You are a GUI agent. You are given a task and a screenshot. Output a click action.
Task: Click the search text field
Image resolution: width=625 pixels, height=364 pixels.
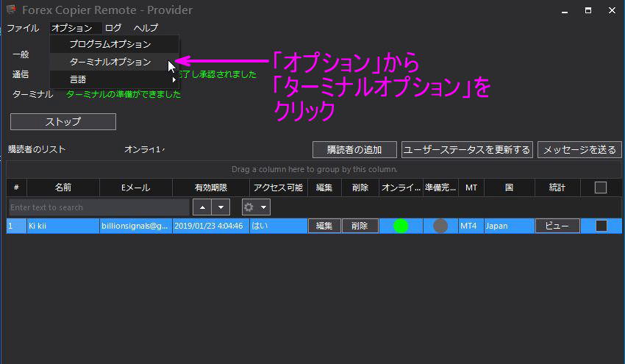coord(99,207)
